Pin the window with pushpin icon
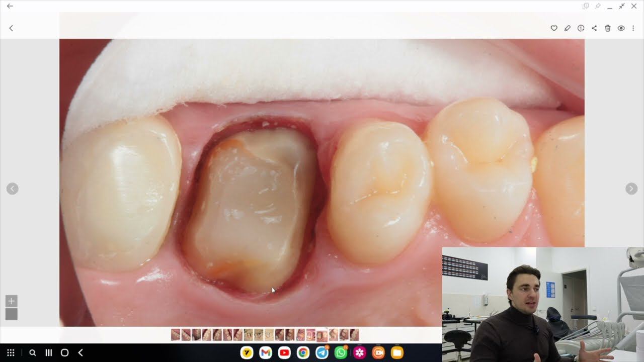 point(598,6)
